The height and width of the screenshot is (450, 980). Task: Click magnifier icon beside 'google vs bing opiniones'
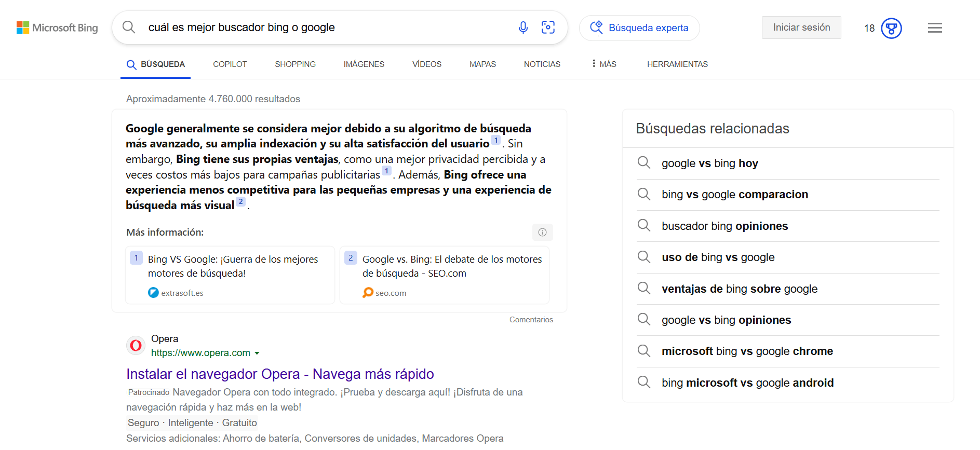tap(644, 319)
